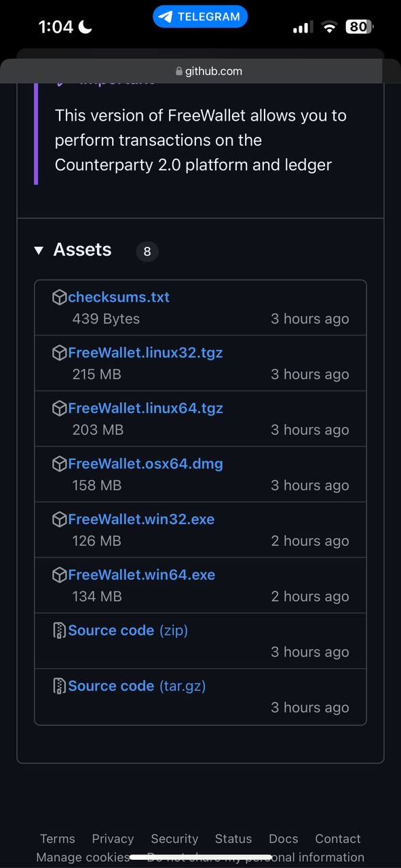Open the Docs footer link
Image resolution: width=401 pixels, height=868 pixels.
tap(284, 839)
